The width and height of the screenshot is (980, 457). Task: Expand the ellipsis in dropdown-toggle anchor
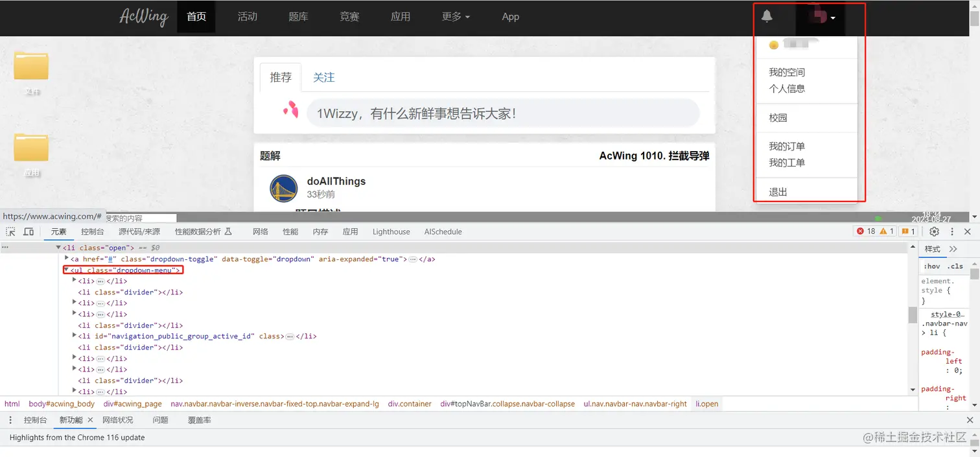pos(412,259)
